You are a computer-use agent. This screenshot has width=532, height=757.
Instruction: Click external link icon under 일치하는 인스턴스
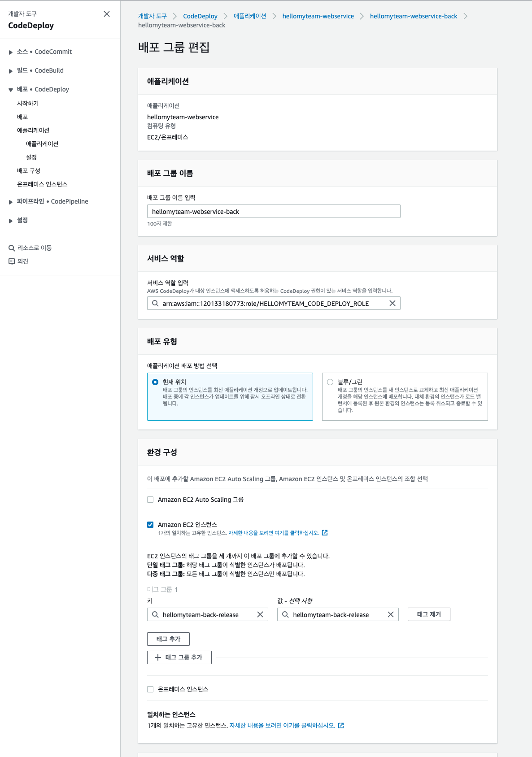point(341,725)
